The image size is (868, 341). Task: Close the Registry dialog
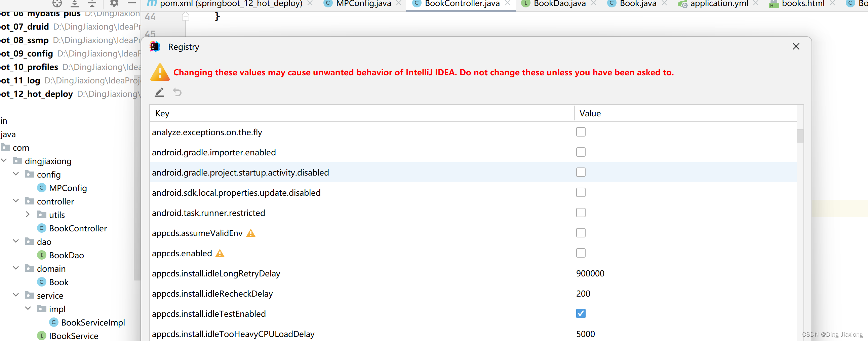[x=796, y=46]
